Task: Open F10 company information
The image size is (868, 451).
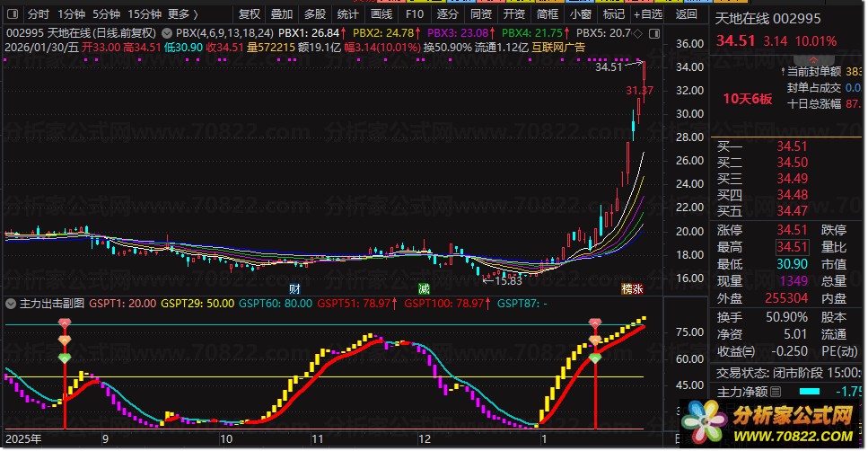Action: click(414, 13)
